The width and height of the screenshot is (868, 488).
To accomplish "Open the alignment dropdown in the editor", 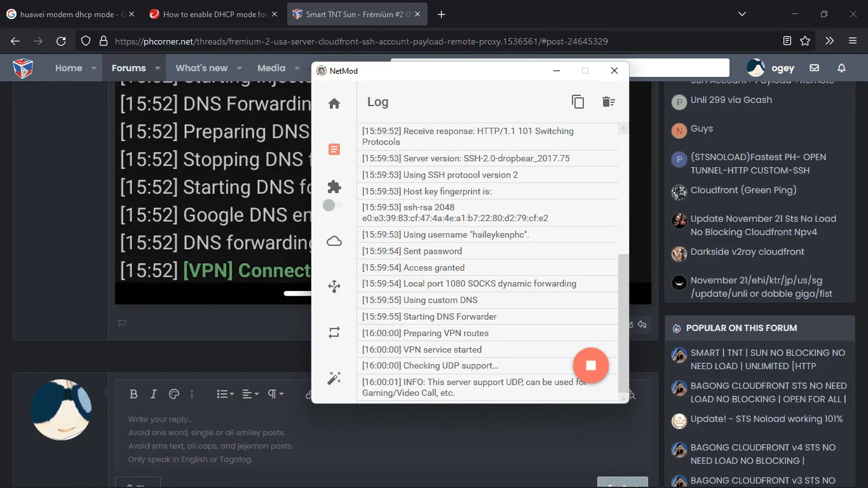I will coord(250,394).
